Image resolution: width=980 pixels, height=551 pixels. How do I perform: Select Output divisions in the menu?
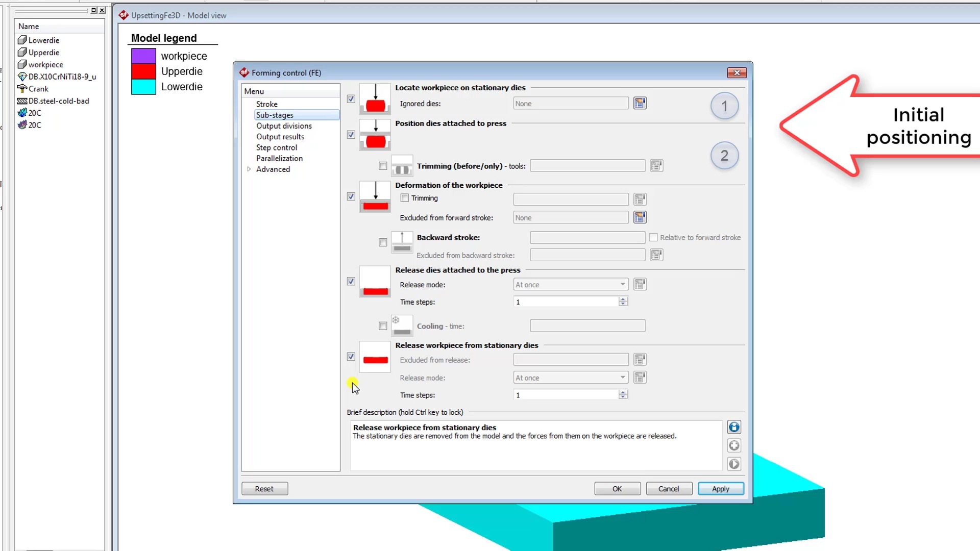(284, 126)
